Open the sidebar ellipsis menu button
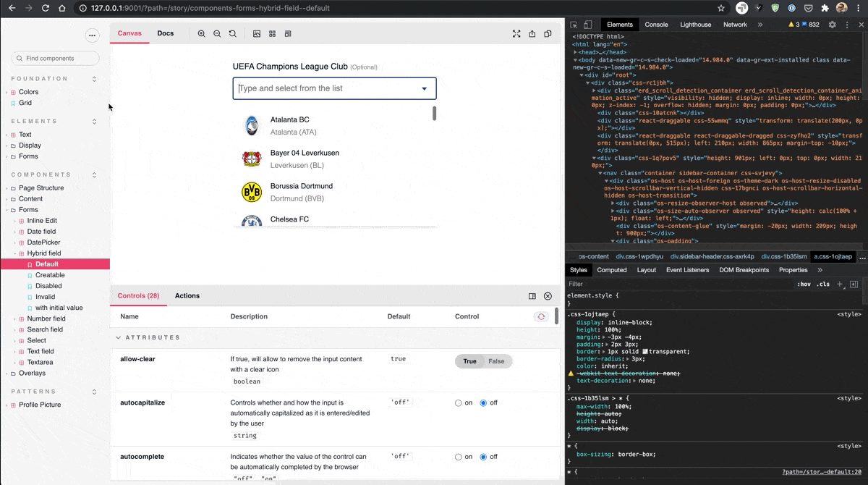Image resolution: width=868 pixels, height=485 pixels. click(x=92, y=35)
